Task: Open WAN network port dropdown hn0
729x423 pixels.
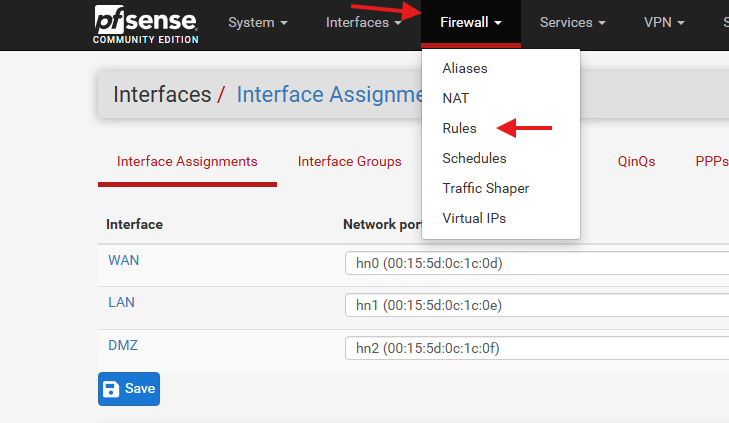Action: [x=537, y=264]
